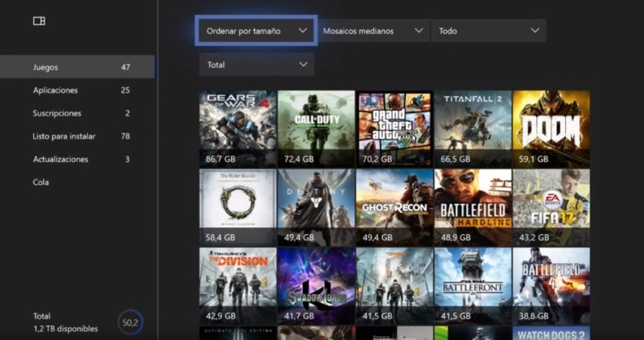Open the DOOM game tile
644x340 pixels.
coord(551,129)
